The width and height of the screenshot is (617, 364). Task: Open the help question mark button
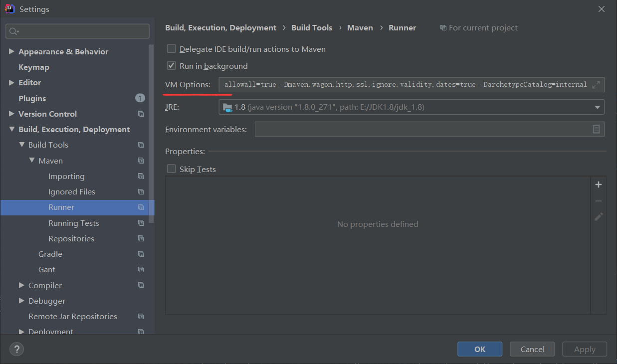(x=16, y=349)
